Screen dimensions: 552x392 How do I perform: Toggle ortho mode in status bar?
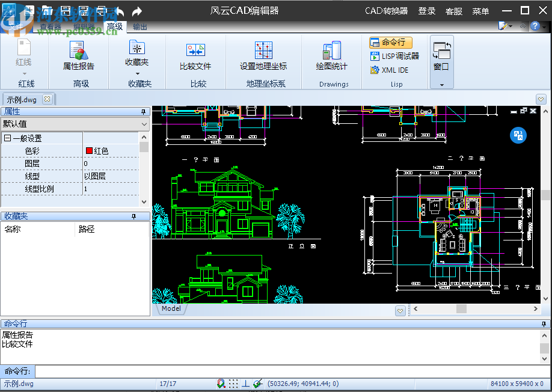(x=246, y=384)
